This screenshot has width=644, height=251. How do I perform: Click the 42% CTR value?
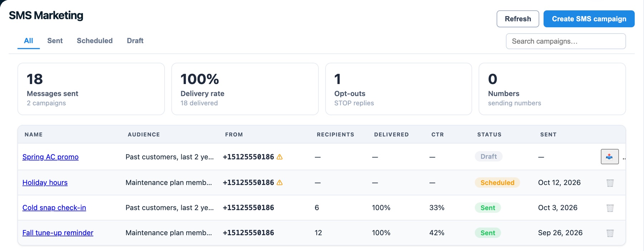point(437,233)
